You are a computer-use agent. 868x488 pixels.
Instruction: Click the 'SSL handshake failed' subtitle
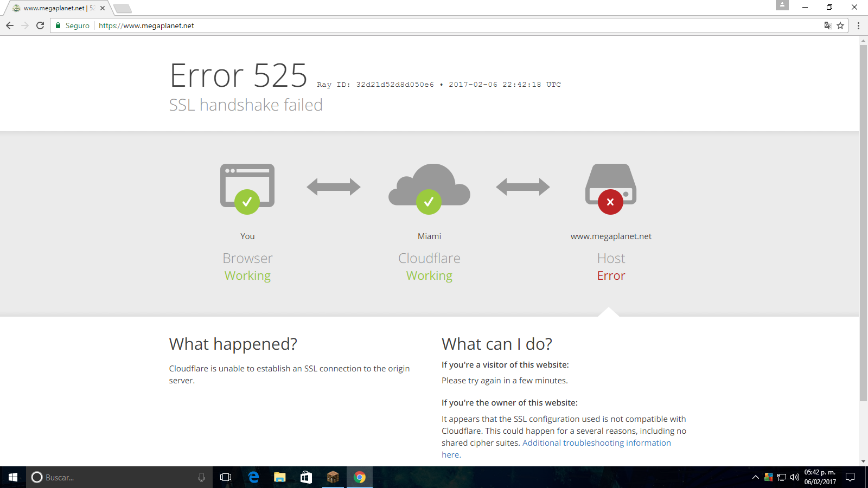pos(246,105)
